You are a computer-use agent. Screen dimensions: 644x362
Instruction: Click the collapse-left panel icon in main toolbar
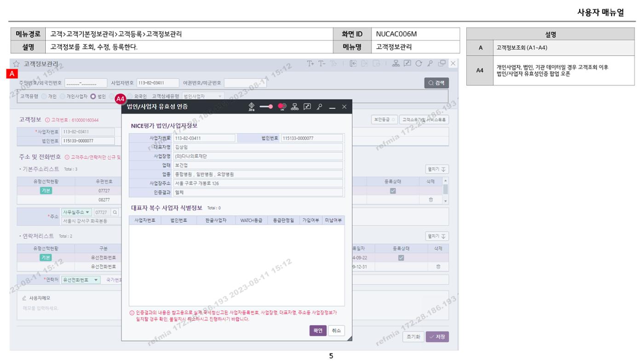354,63
